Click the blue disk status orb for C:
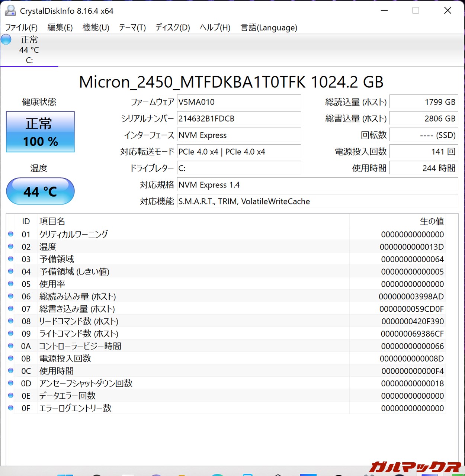465x476 pixels. click(6, 39)
